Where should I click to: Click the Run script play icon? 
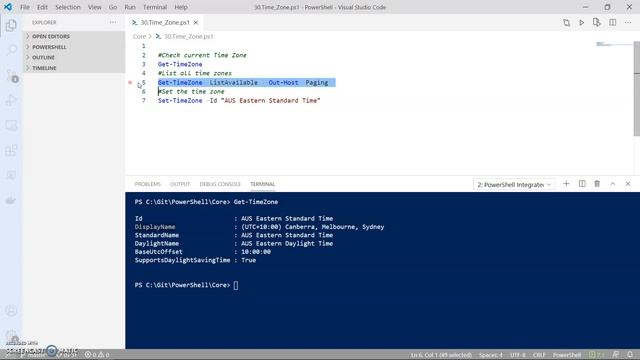[581, 22]
